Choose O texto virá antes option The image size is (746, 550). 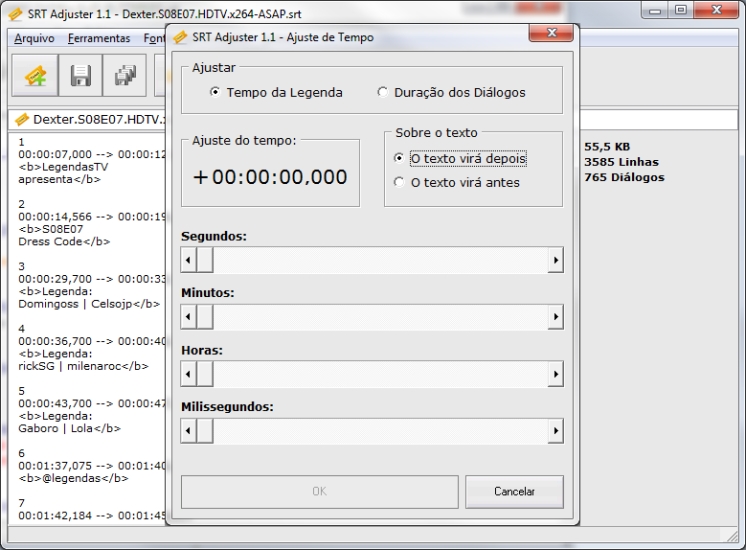pos(457,183)
